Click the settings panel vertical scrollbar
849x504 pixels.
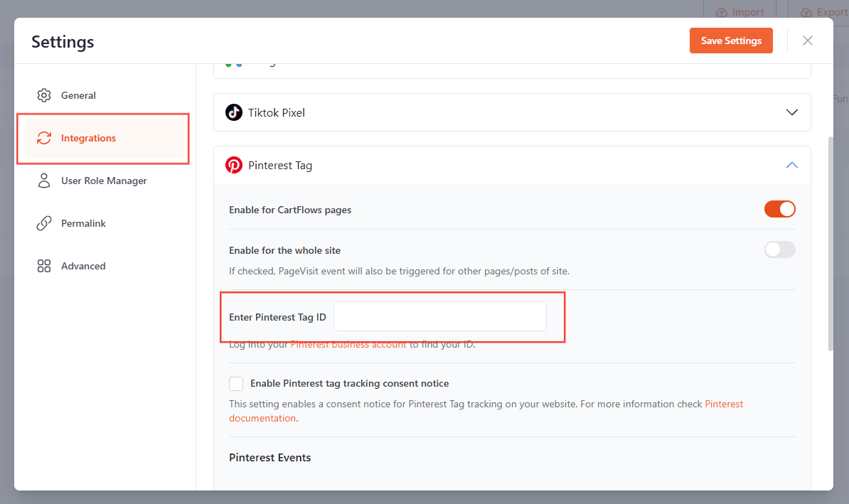coord(830,242)
